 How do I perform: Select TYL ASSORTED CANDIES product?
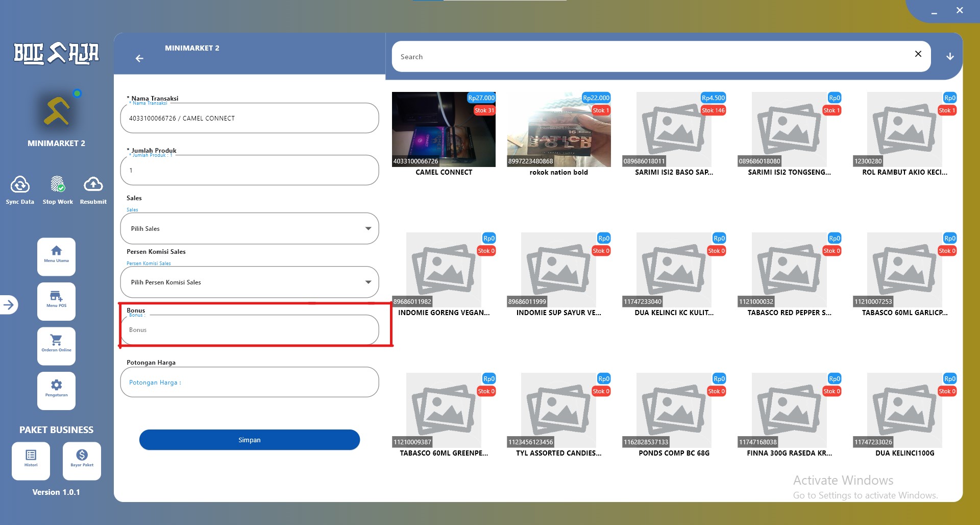pos(559,410)
